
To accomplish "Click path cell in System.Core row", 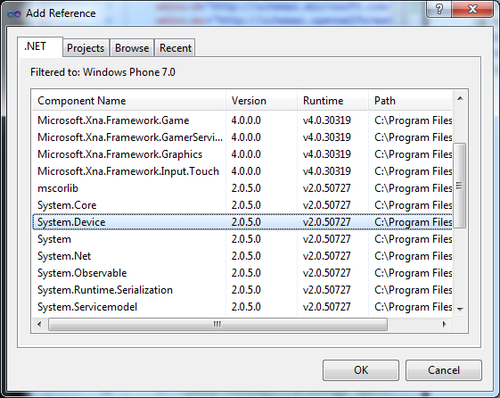I will point(413,205).
